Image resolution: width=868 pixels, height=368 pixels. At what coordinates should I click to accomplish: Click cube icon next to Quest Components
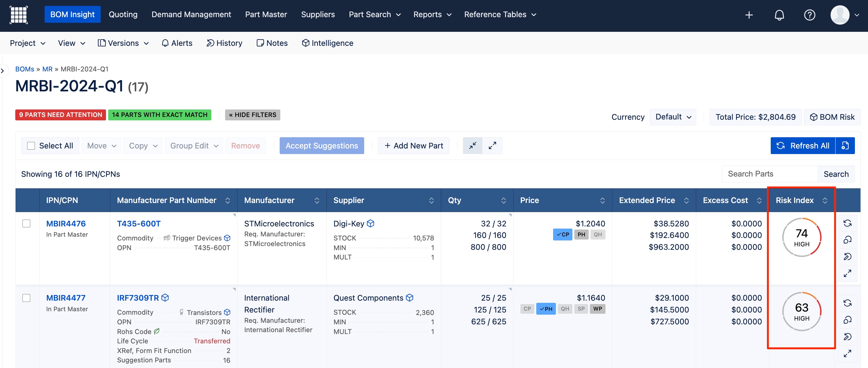(409, 298)
